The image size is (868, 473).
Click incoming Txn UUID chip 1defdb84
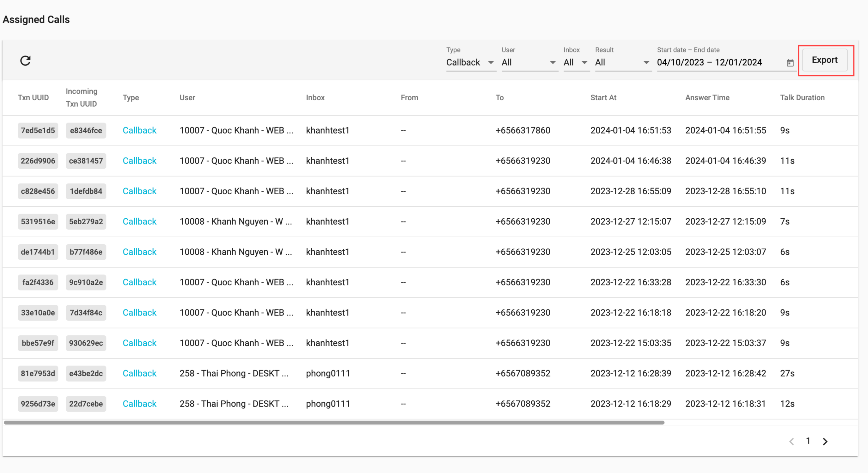[x=86, y=191]
